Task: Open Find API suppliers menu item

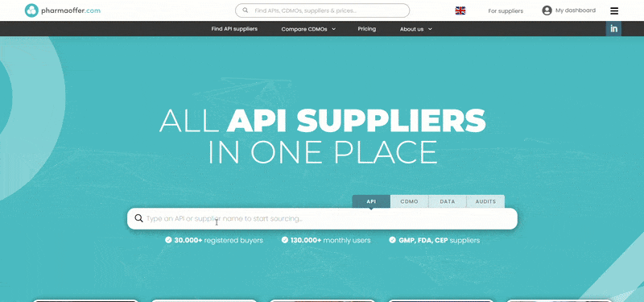Action: pyautogui.click(x=234, y=29)
